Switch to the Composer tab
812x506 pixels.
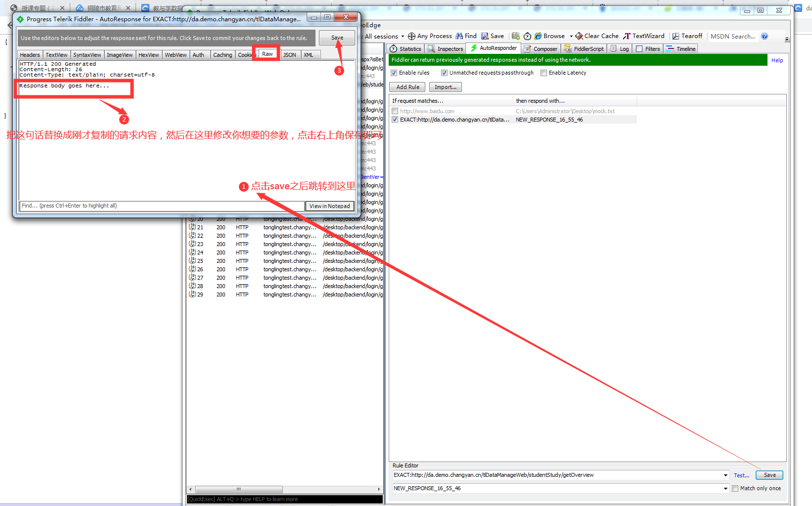[x=541, y=49]
